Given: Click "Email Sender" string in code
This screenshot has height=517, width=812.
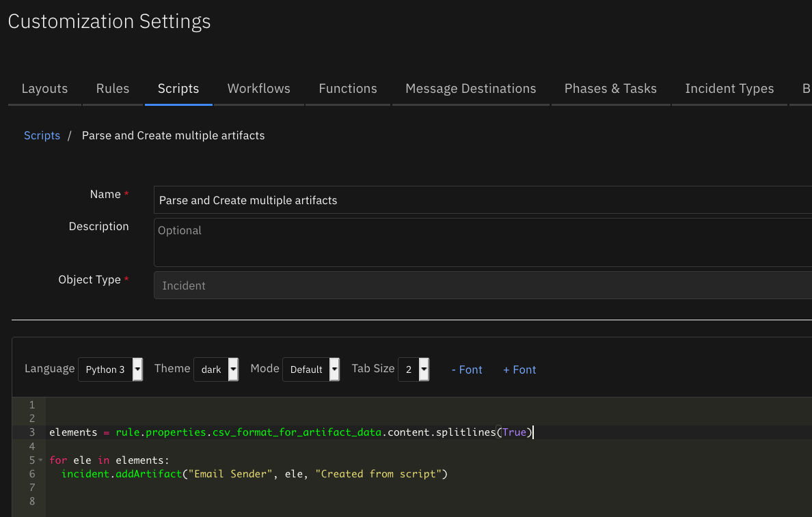Looking at the screenshot, I should pos(230,473).
